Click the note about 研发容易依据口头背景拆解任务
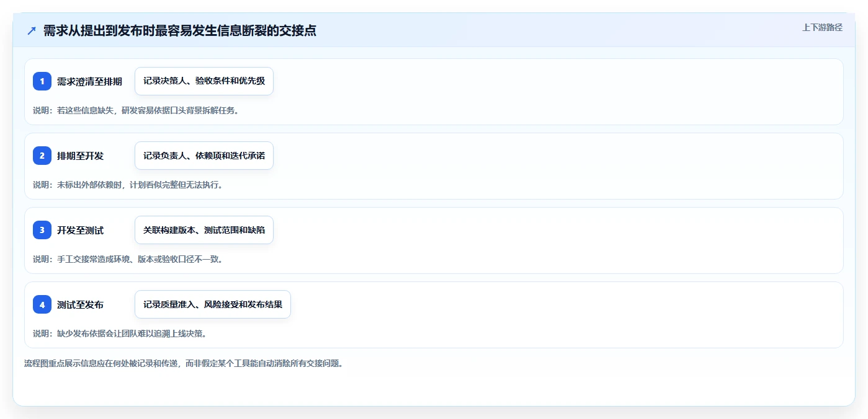Screen dimensions: 868x419 136,110
